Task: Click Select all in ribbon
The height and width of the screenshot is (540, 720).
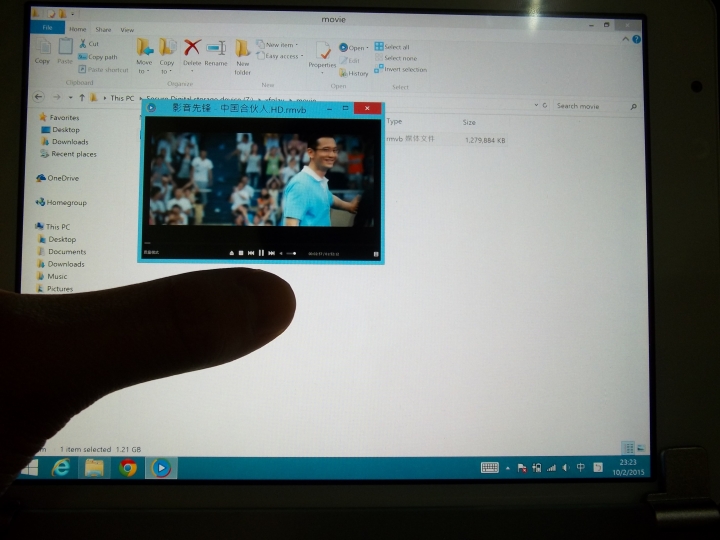Action: click(x=392, y=46)
